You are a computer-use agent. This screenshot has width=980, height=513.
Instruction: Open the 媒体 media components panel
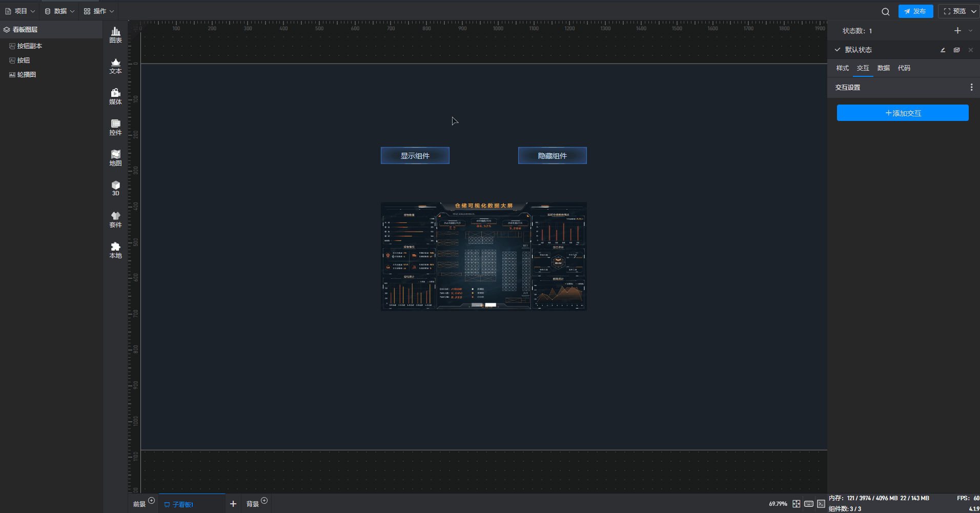click(x=115, y=96)
